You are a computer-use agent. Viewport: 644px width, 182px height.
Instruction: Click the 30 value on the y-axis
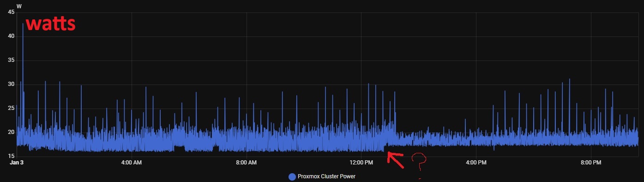coord(11,84)
